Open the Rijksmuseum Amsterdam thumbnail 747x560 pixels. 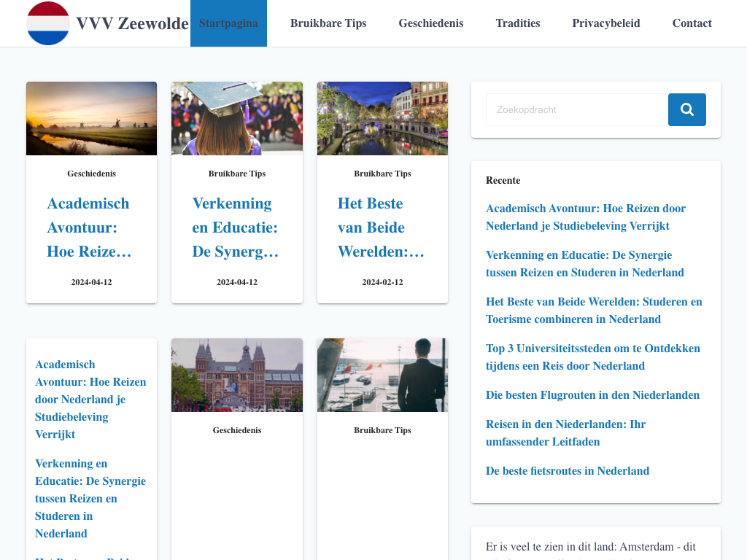click(236, 375)
